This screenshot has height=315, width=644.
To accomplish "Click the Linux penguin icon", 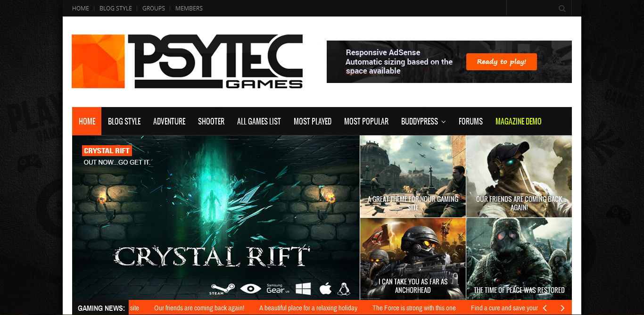I will (x=344, y=289).
